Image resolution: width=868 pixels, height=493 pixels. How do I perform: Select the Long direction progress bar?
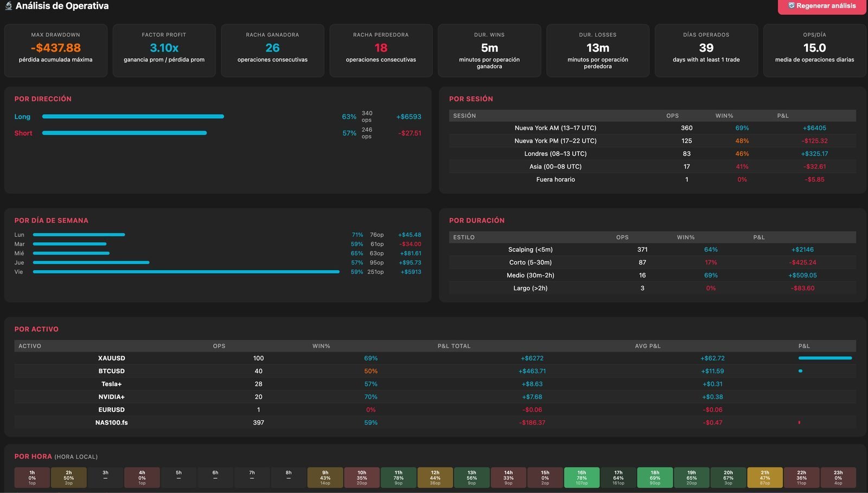(133, 116)
